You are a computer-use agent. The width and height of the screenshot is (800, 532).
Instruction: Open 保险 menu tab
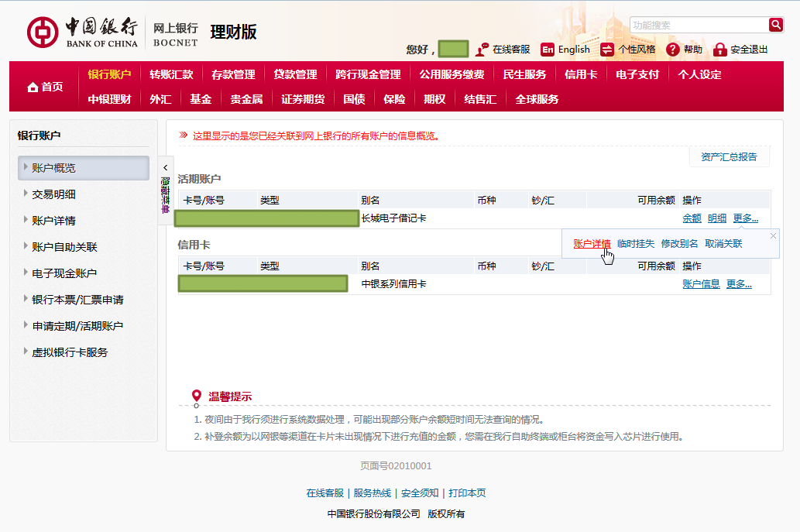394,99
